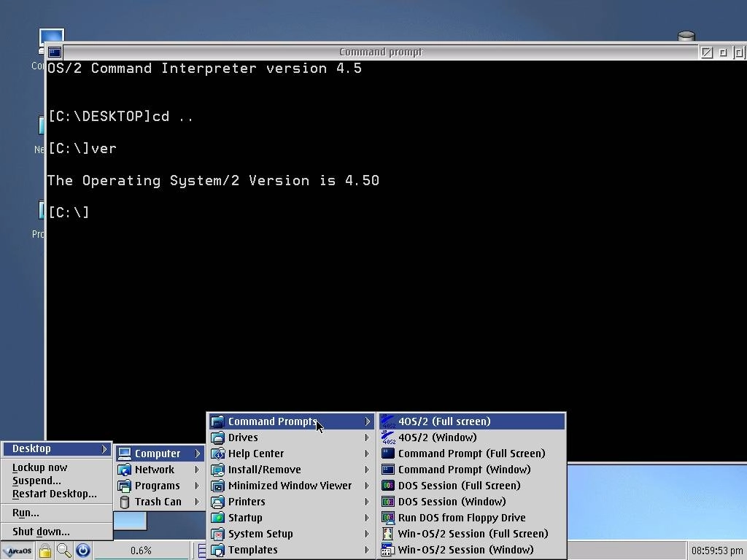Choose Shut down...
The image size is (747, 560).
41,532
